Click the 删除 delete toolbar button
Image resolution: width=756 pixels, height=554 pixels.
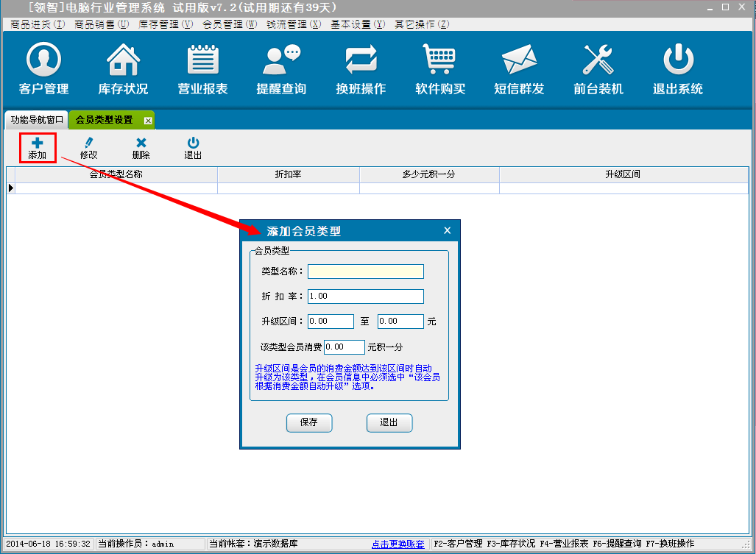[x=141, y=148]
